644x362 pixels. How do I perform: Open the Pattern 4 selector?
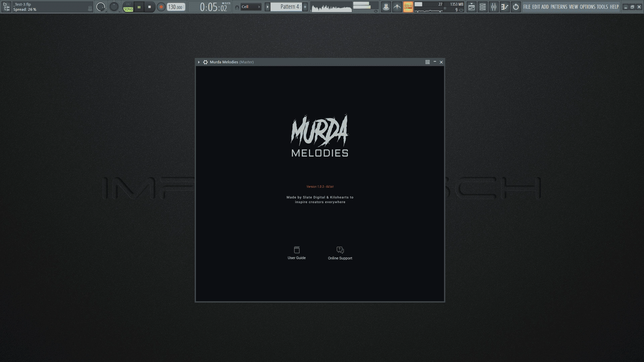click(x=286, y=7)
